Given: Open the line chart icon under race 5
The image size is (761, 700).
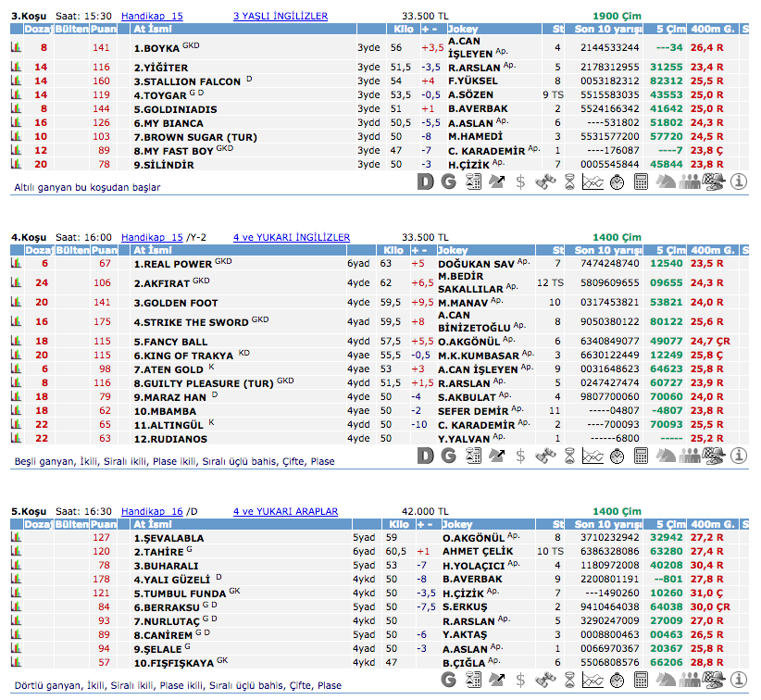Looking at the screenshot, I should tap(593, 681).
